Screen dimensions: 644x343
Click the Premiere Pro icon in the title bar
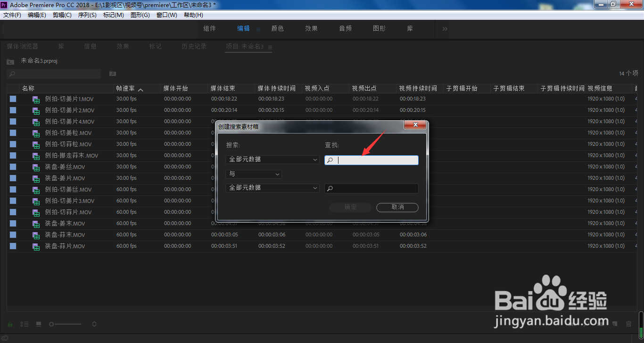coord(4,4)
